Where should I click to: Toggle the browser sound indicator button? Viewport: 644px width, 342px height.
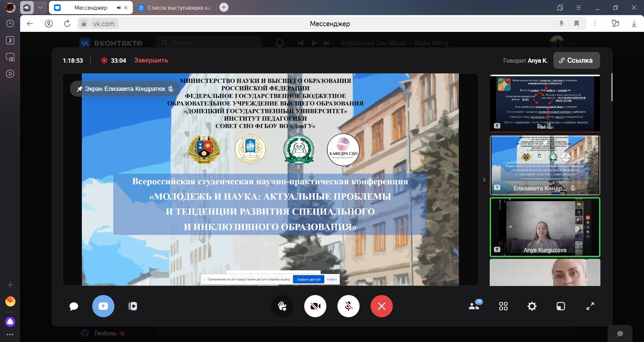[27, 7]
